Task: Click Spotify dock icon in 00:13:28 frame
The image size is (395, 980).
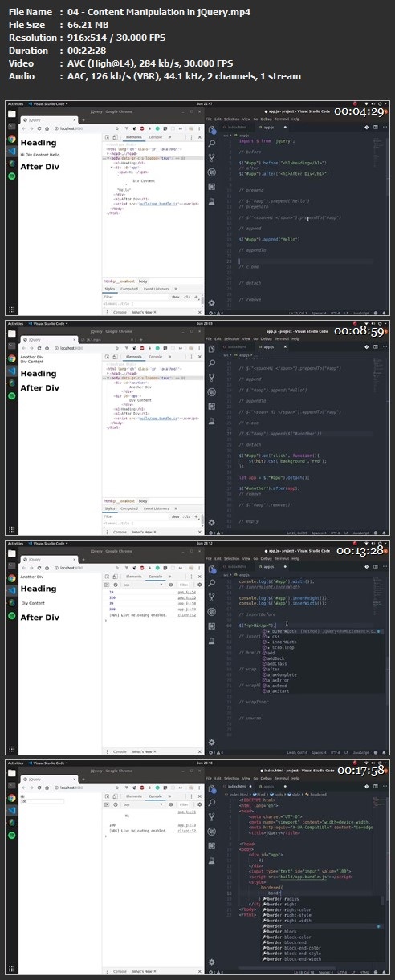Action: tap(12, 614)
